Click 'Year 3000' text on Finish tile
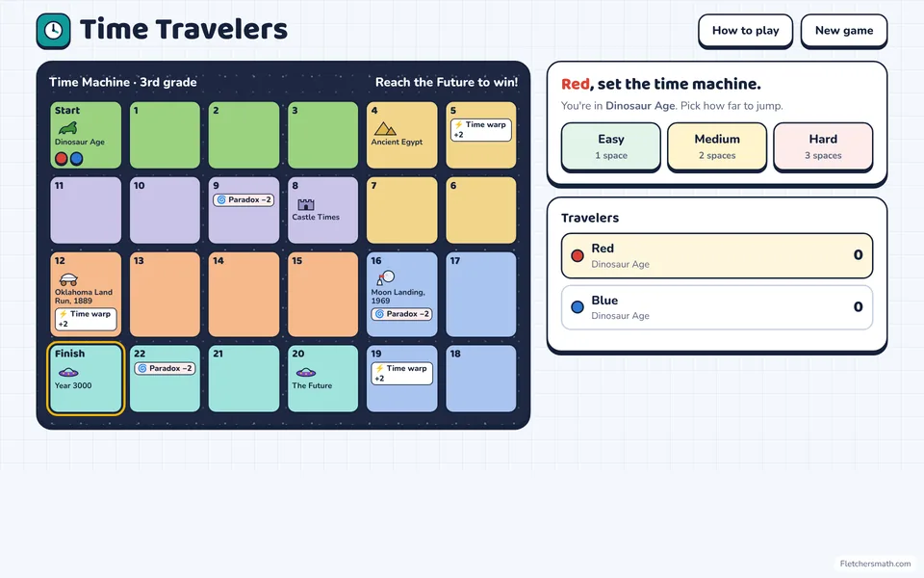The width and height of the screenshot is (924, 578). coord(73,385)
